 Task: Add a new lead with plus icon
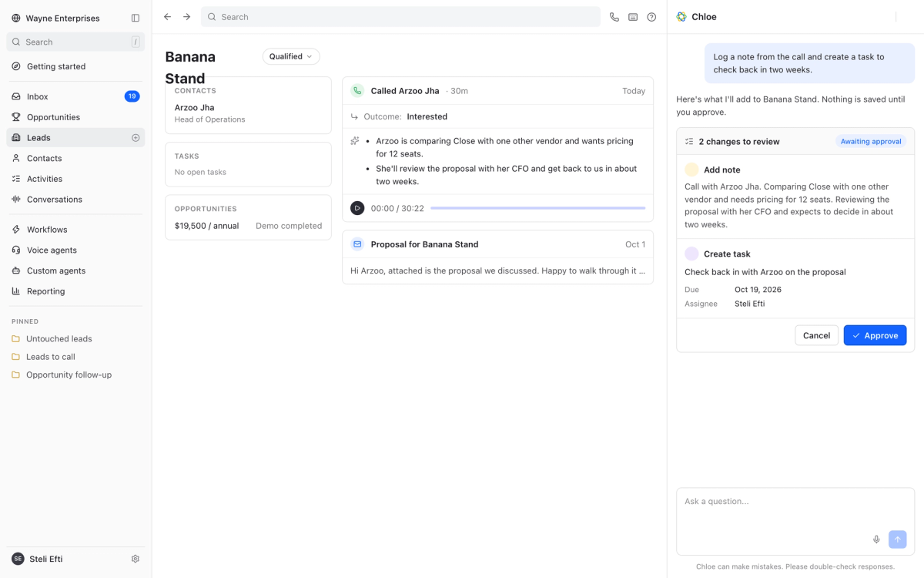136,138
